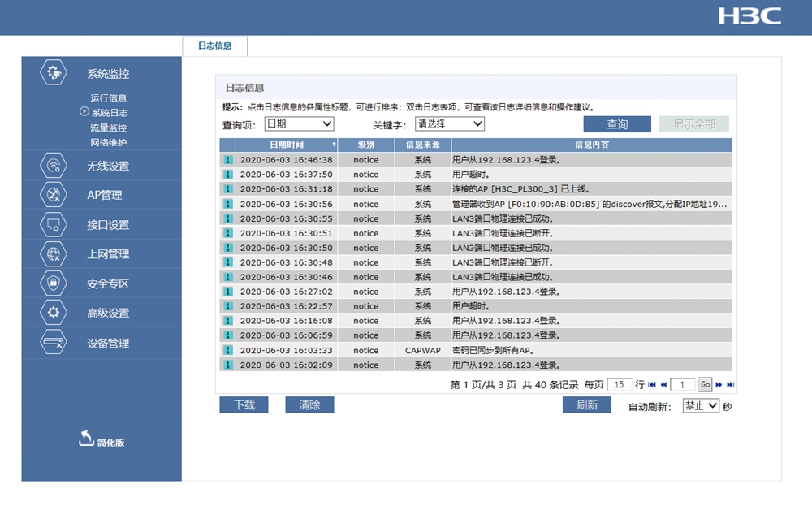
Task: Click the 接口设置 hexagon icon
Action: click(x=53, y=224)
